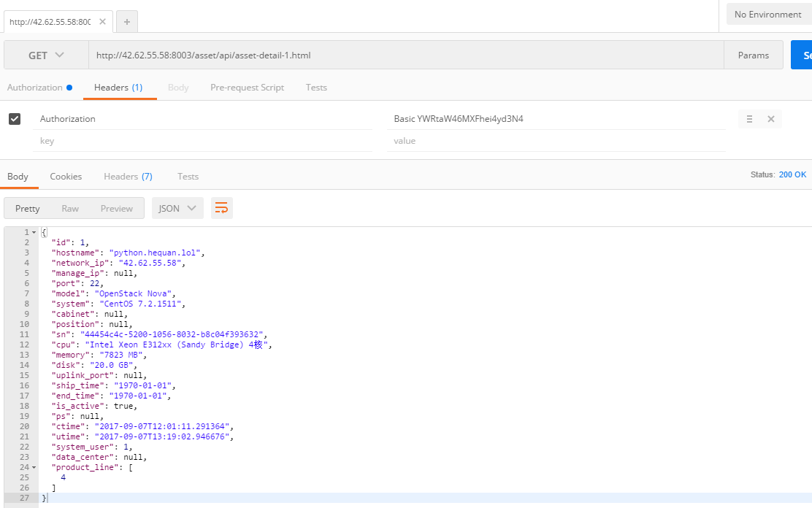Collapse the JSON root object at line 1

click(34, 233)
